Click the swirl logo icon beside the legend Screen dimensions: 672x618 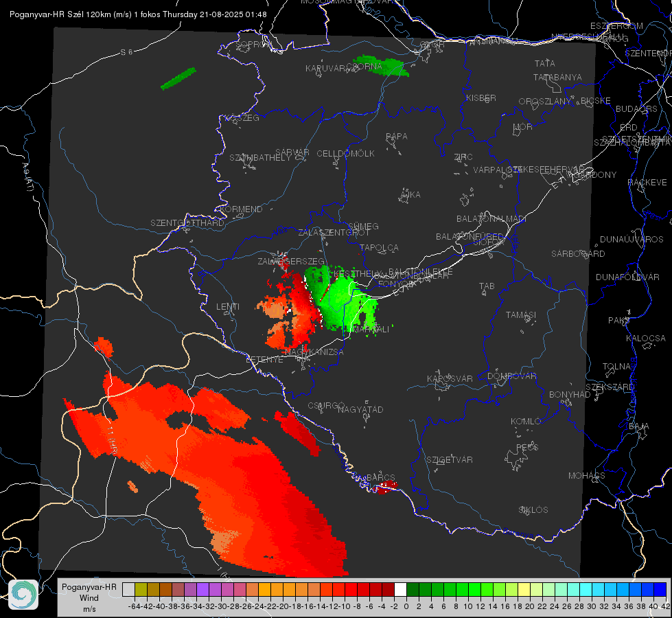[23, 595]
